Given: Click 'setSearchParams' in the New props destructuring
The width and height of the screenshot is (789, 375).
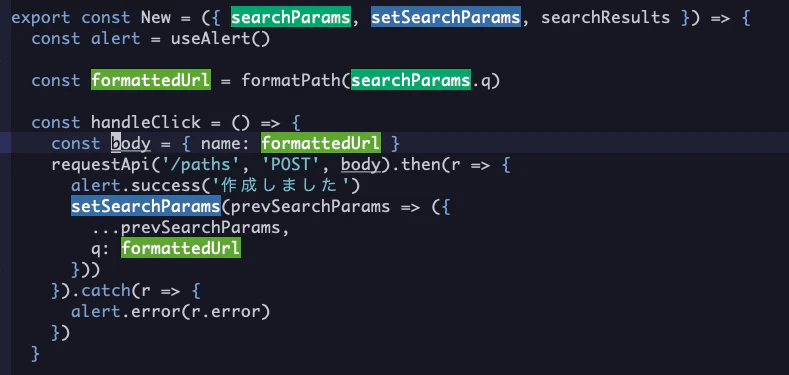Looking at the screenshot, I should point(445,18).
